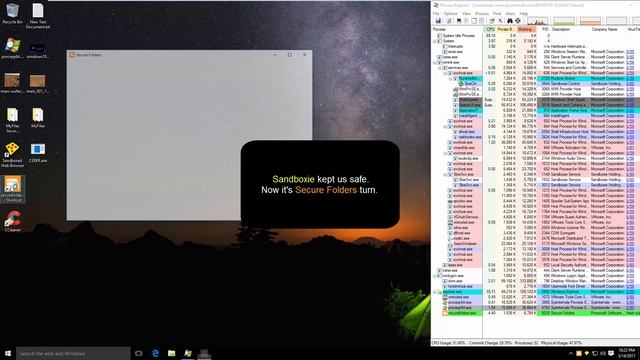Collapse the wininit.exe tree node
The width and height of the screenshot is (640, 360).
tap(435, 62)
